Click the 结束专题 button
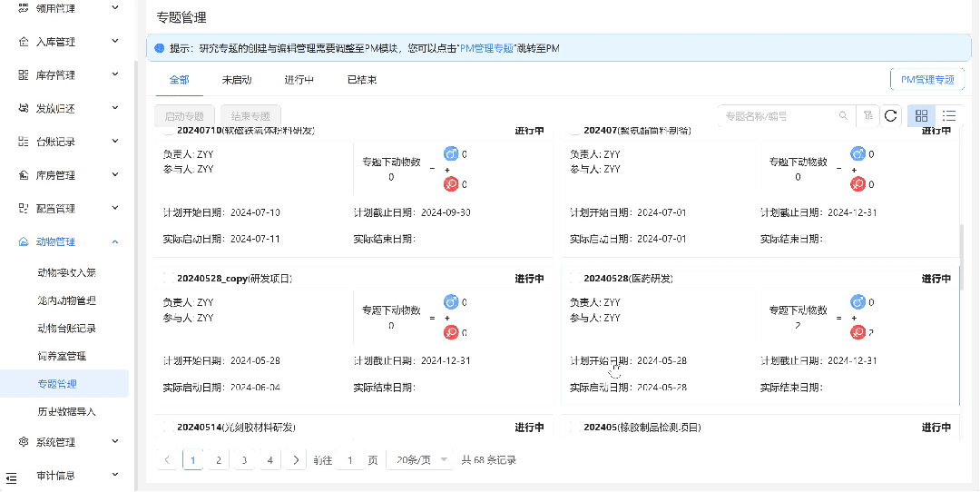Viewport: 980px width, 492px height. pos(250,116)
